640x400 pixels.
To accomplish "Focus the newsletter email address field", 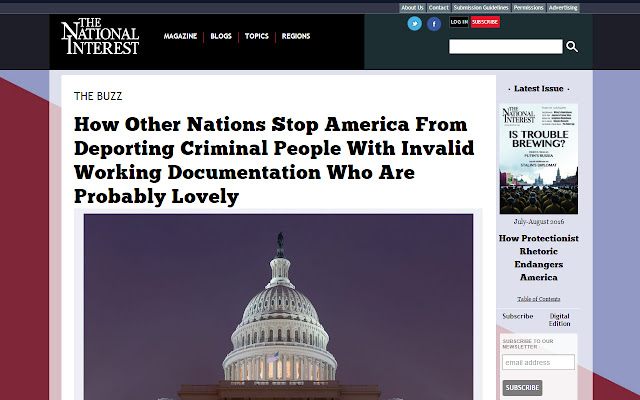I will (x=538, y=362).
